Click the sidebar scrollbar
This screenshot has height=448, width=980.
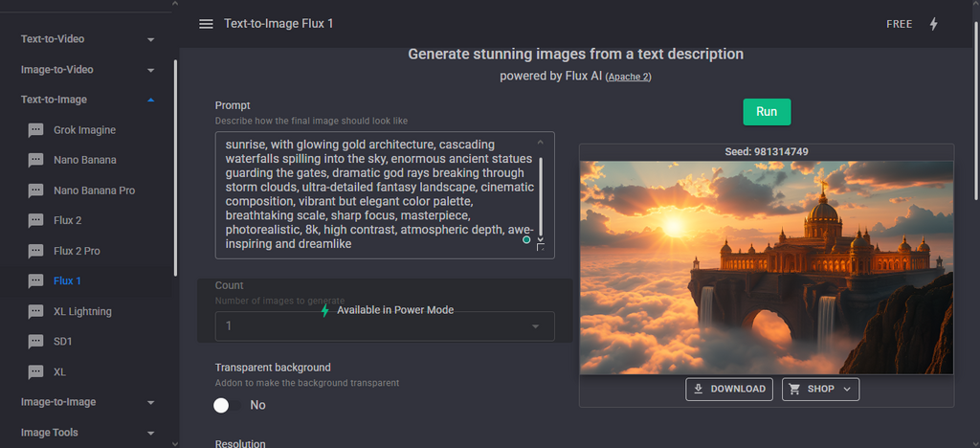[x=175, y=168]
